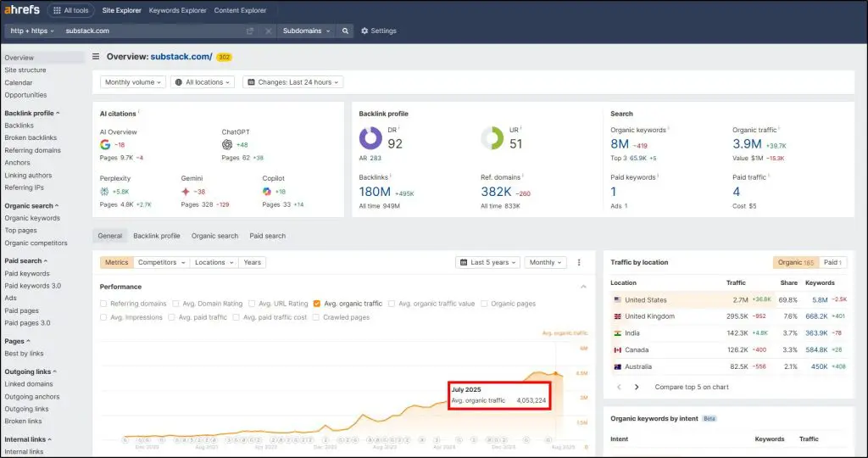This screenshot has height=458, width=868.
Task: Click the substack.com URL input field
Action: pyautogui.click(x=153, y=31)
